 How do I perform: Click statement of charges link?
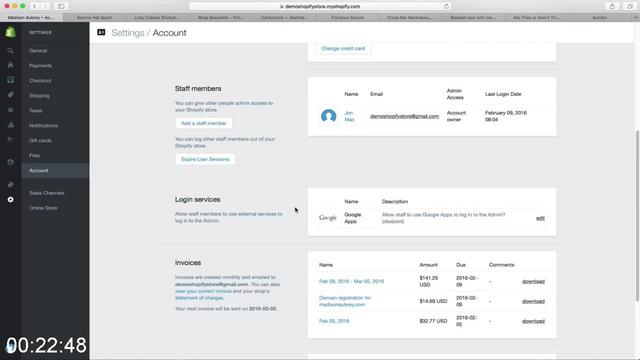pos(199,298)
